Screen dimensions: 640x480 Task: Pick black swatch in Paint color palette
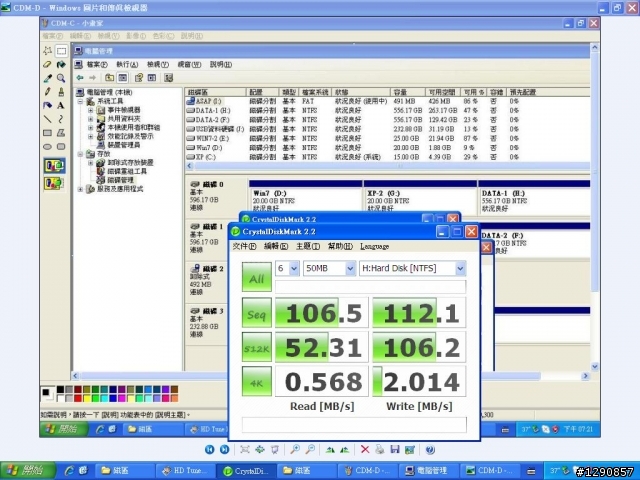tap(60, 389)
